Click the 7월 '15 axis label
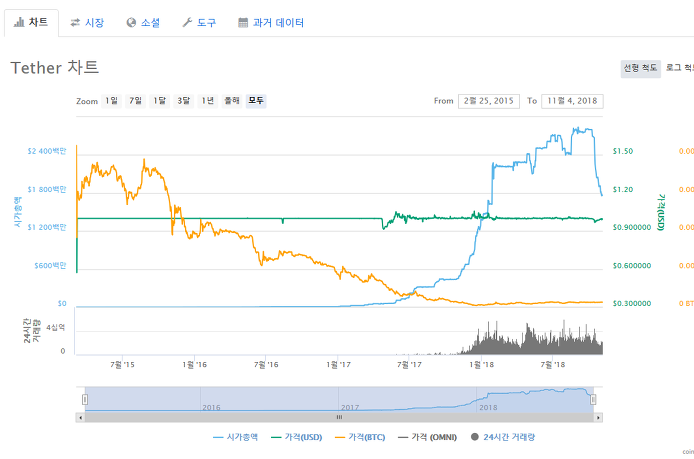 pos(122,365)
